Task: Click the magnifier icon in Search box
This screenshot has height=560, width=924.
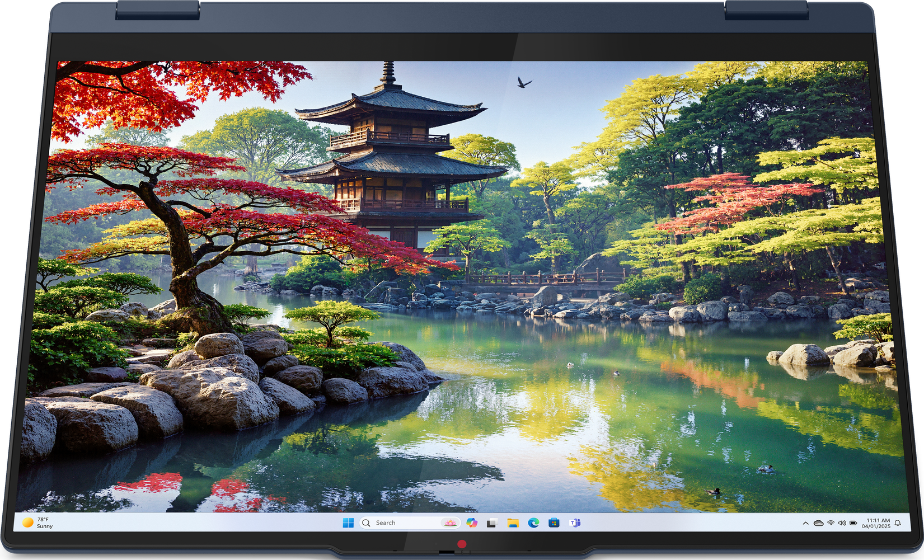Action: [367, 523]
